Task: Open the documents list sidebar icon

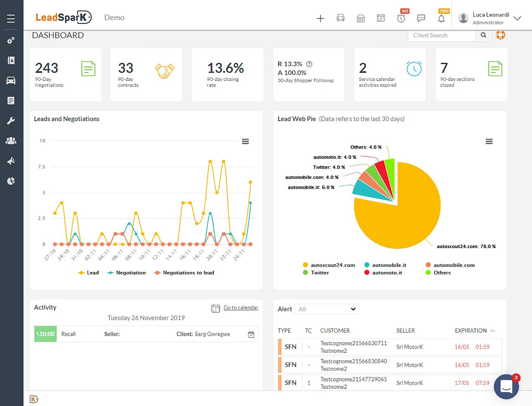Action: coord(11,100)
